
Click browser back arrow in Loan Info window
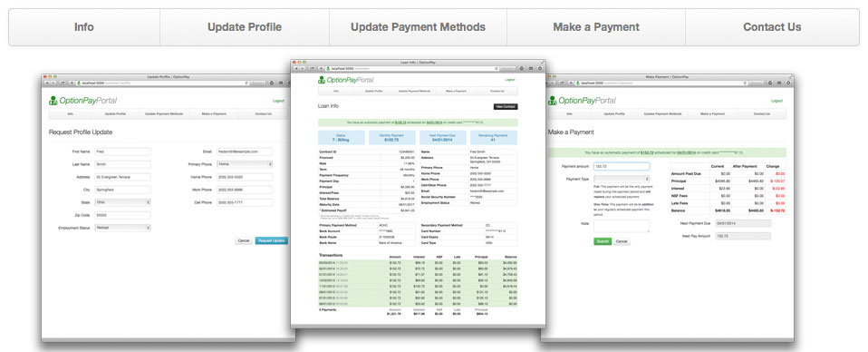(296, 68)
